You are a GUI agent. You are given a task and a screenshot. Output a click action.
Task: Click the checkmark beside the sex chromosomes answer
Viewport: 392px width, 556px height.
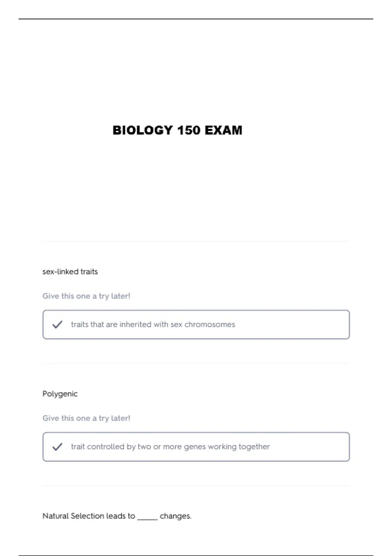point(57,324)
